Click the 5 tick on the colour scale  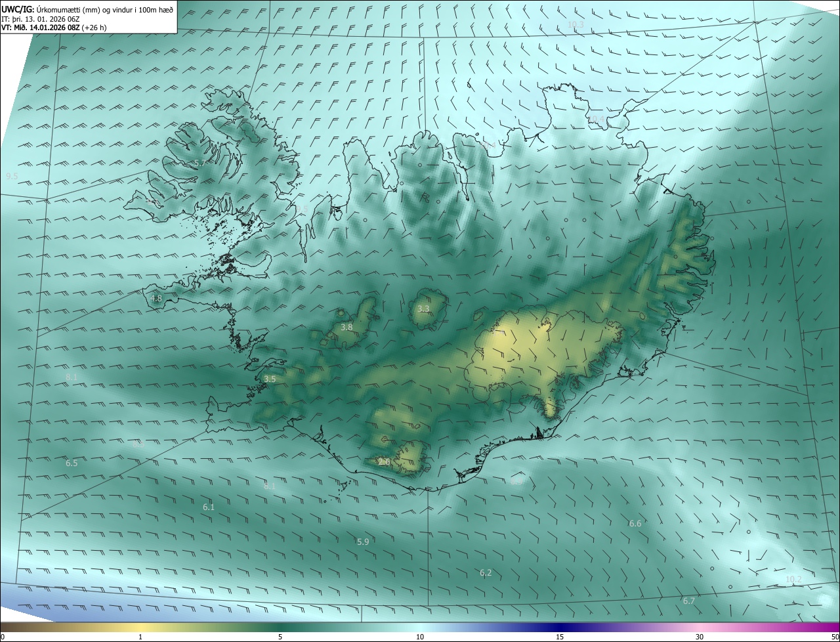280,637
